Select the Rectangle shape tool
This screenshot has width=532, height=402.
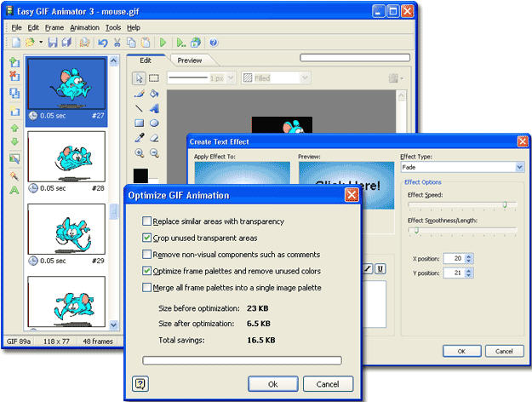pyautogui.click(x=139, y=123)
